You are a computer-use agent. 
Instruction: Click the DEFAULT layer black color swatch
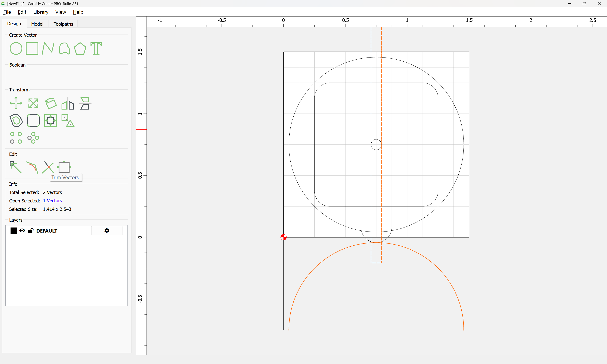coord(13,231)
